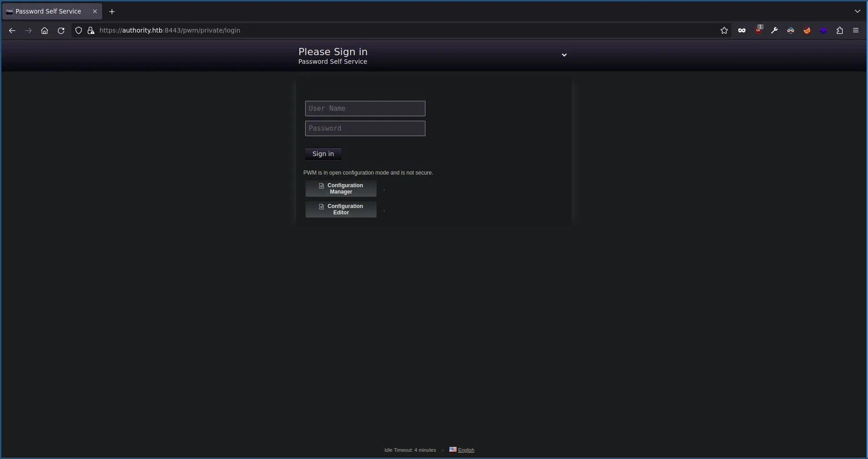
Task: Click the 'PWM is in open configuration mode' notice
Action: click(x=368, y=173)
